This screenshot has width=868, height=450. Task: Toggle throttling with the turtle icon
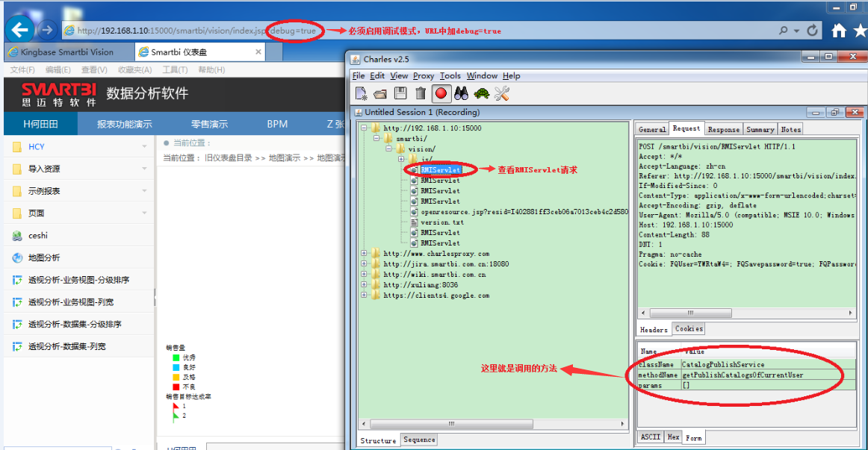pyautogui.click(x=482, y=93)
